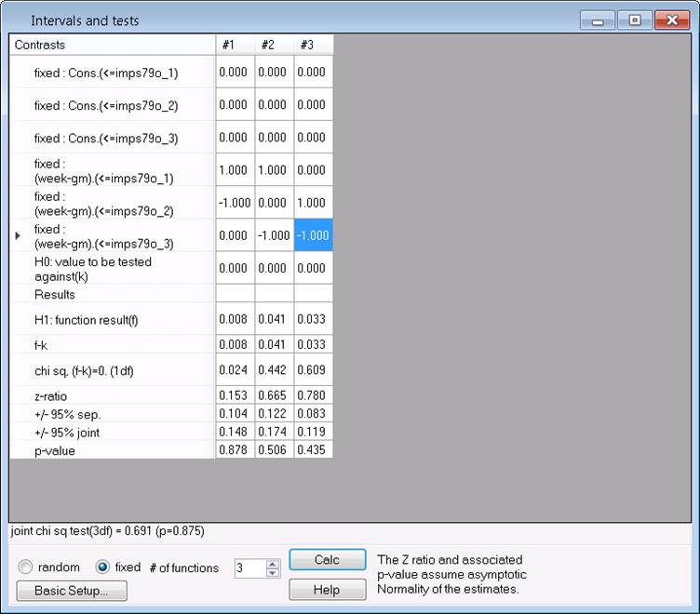Image resolution: width=700 pixels, height=614 pixels.
Task: Click -1.000 cell in (week-gm).(<=imps79o_2) row
Action: [235, 203]
